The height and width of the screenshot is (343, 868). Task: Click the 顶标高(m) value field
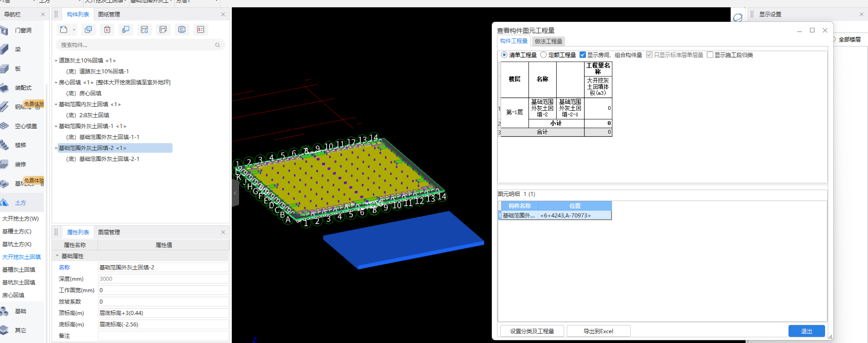(x=163, y=313)
